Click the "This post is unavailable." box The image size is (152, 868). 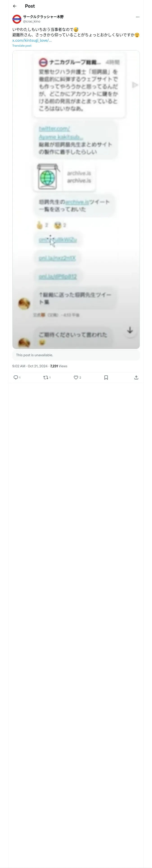(x=76, y=355)
